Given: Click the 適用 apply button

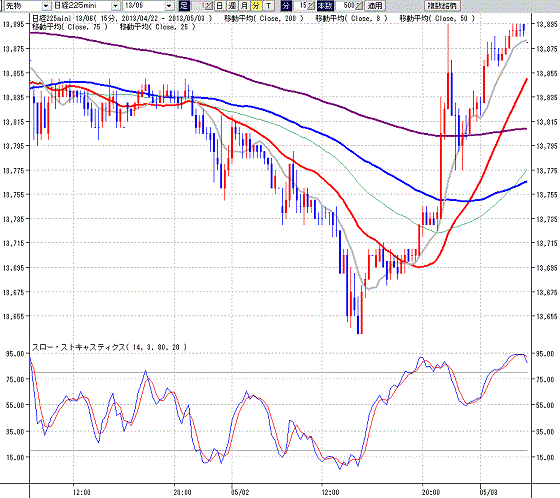Looking at the screenshot, I should click(x=375, y=6).
